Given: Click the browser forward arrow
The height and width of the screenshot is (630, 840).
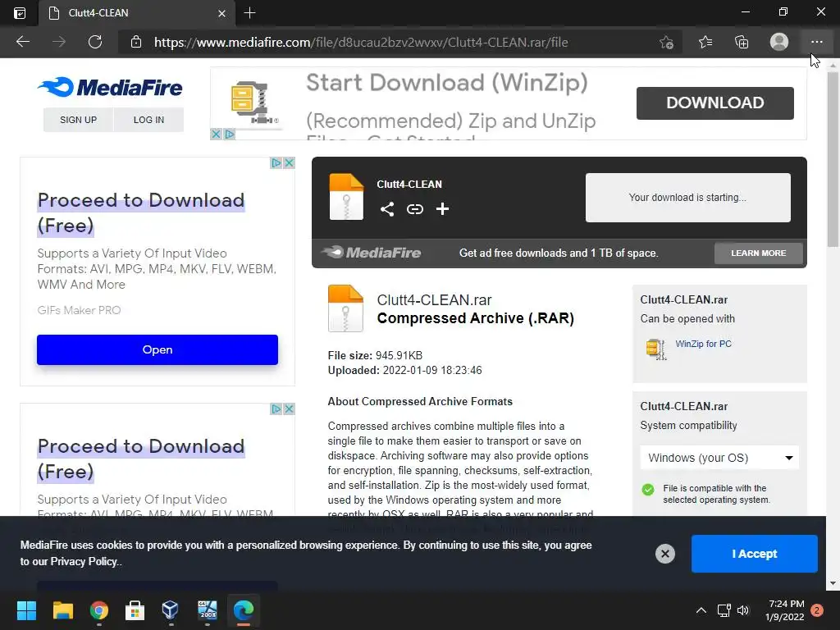Looking at the screenshot, I should 59,42.
